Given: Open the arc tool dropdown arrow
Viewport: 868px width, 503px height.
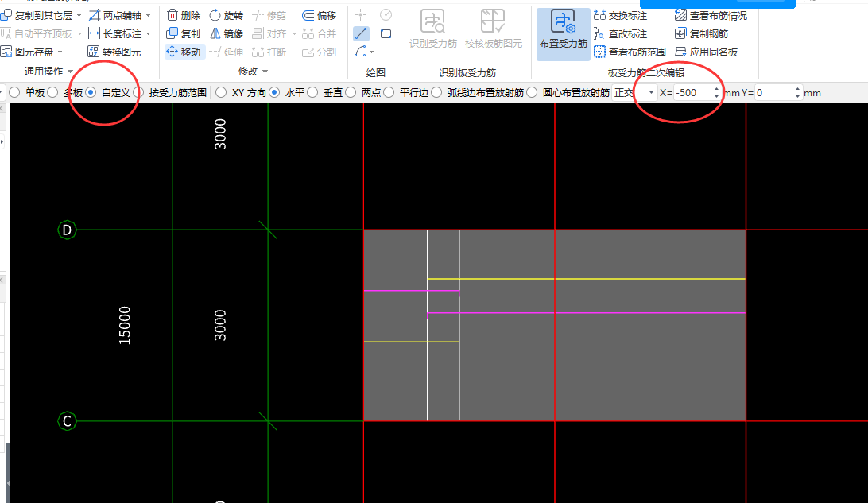Looking at the screenshot, I should [x=371, y=52].
